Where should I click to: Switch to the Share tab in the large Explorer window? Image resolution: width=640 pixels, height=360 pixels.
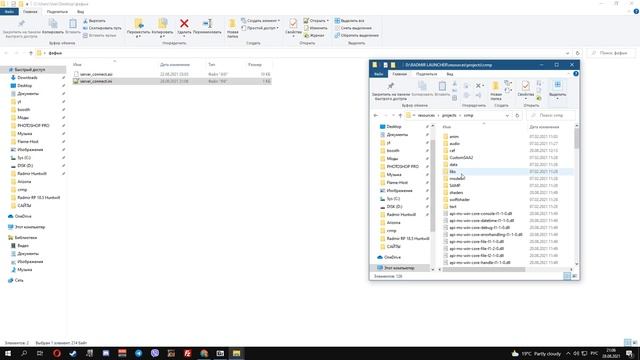pos(57,12)
